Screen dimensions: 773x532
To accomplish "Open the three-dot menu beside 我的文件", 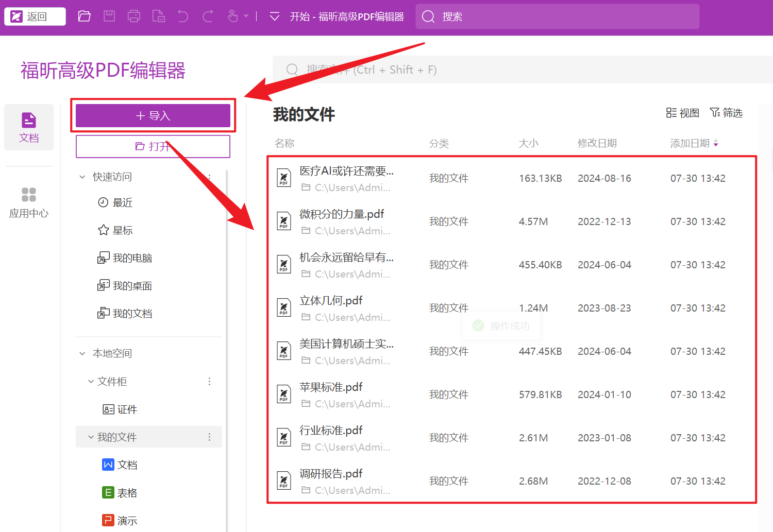I will point(209,437).
